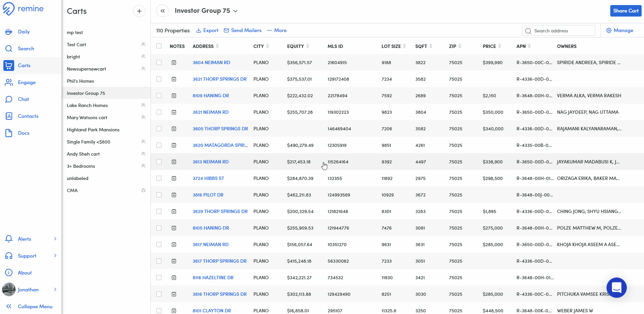Check the box for 3605 Thorp Springs Dr
Screen dimensions: 644x314
pos(159,129)
